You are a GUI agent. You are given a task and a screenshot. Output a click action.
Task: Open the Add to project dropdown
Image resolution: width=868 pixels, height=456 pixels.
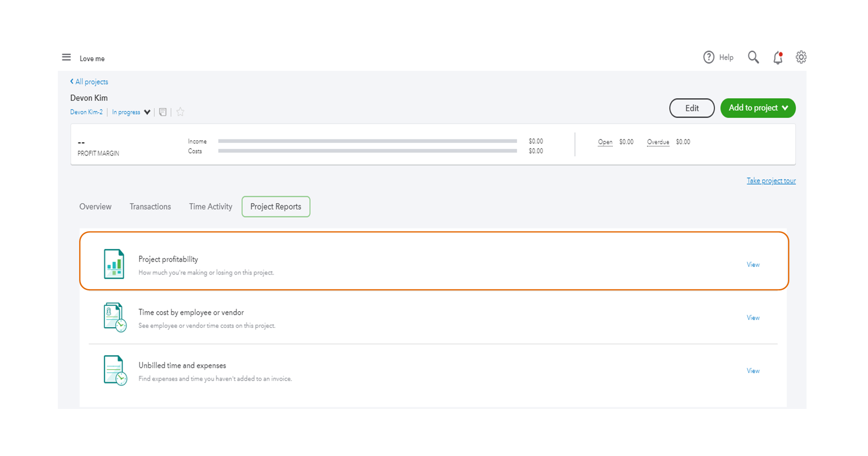click(758, 108)
